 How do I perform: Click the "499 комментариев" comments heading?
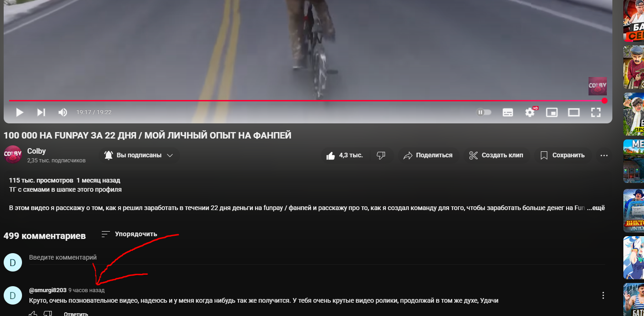pos(44,236)
